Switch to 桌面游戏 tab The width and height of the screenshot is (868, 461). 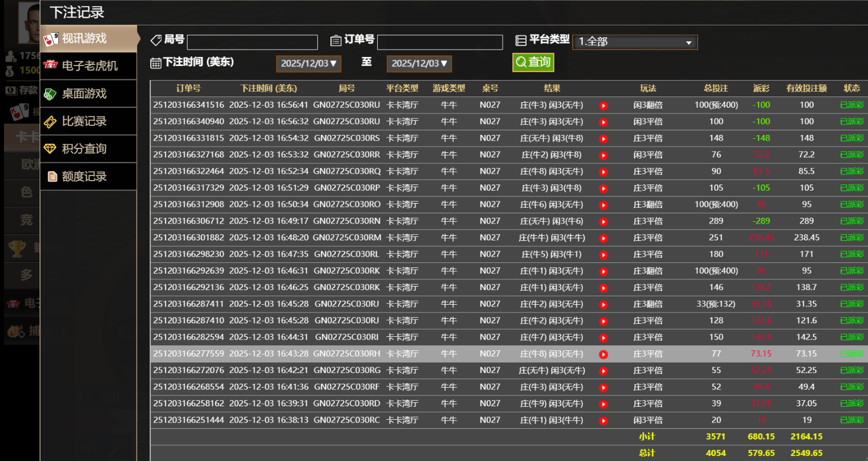[85, 94]
